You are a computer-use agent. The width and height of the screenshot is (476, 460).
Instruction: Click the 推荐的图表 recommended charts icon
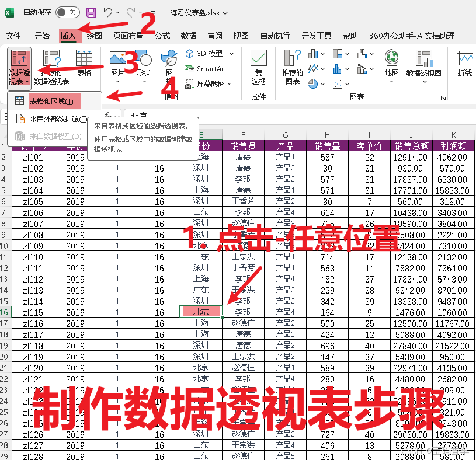tap(293, 58)
